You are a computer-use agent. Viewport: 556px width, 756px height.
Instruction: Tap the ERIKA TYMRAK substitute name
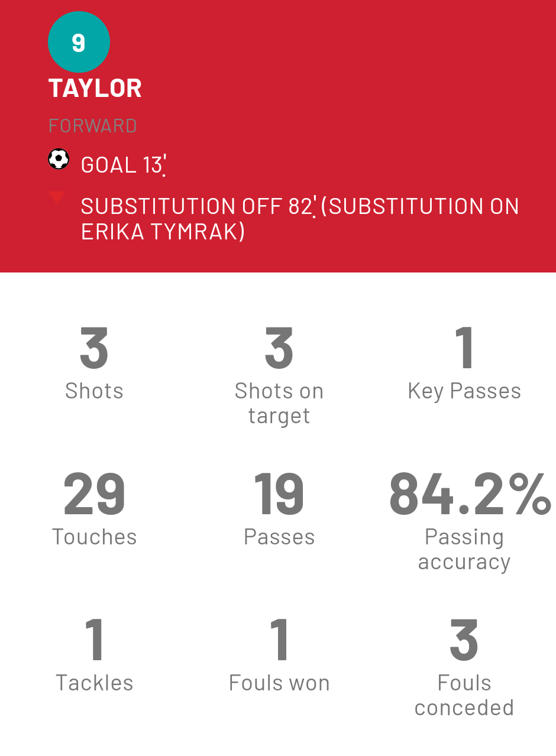(x=160, y=232)
